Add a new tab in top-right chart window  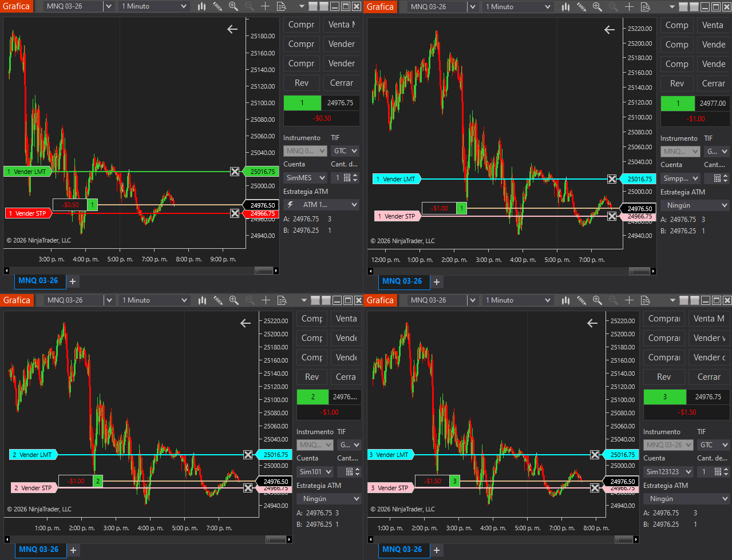(437, 281)
